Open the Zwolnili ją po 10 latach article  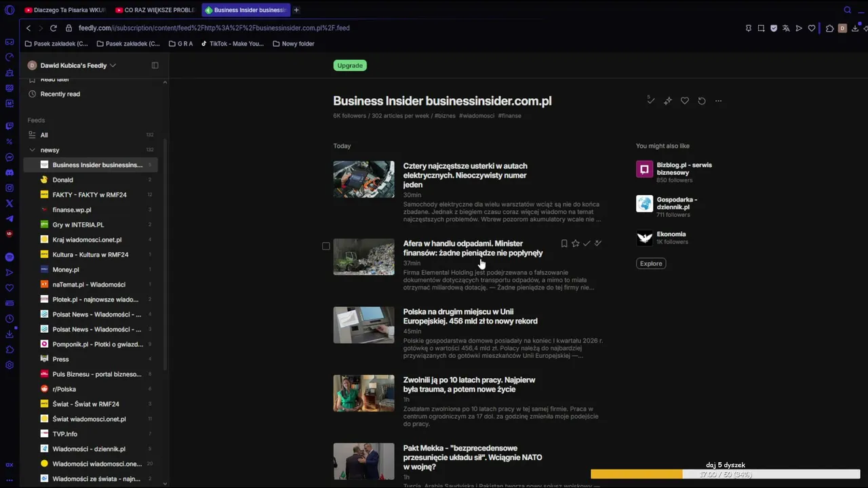(x=469, y=385)
